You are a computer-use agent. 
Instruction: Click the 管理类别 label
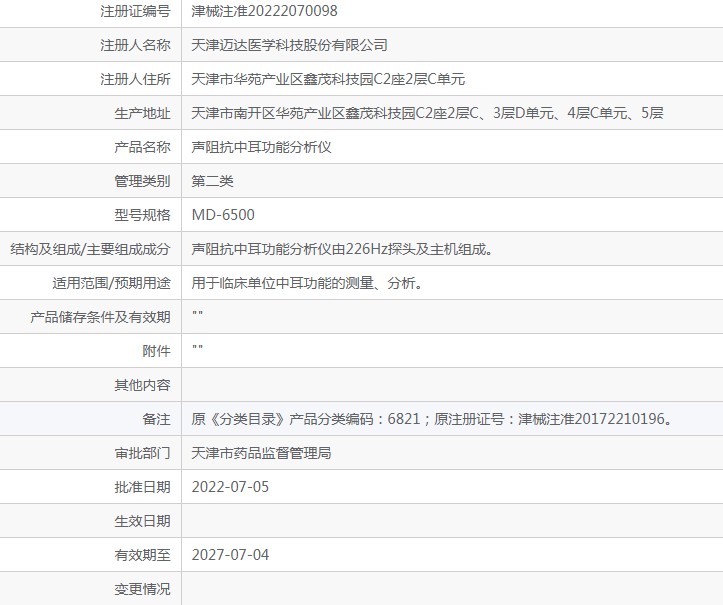[142, 181]
